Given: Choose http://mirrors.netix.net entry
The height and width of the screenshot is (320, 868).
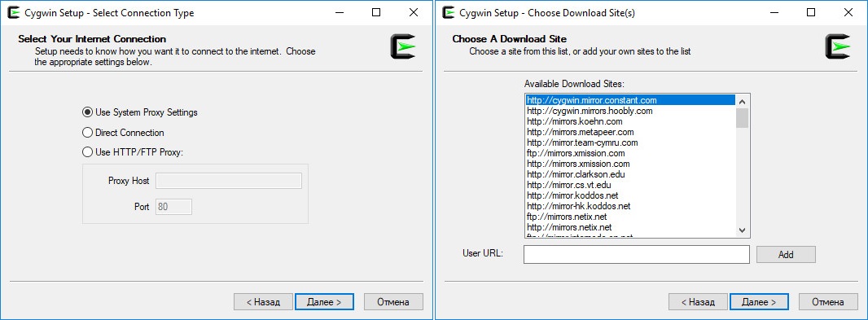Looking at the screenshot, I should click(x=630, y=227).
